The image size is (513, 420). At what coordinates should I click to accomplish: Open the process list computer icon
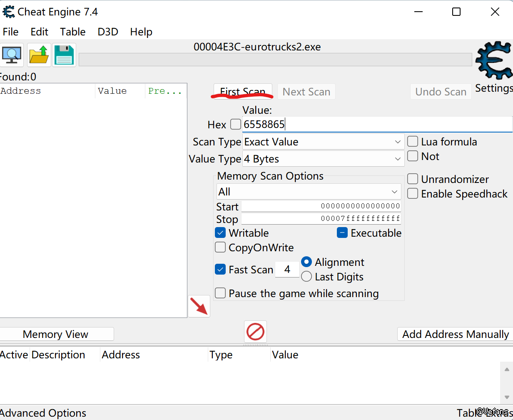[x=11, y=55]
